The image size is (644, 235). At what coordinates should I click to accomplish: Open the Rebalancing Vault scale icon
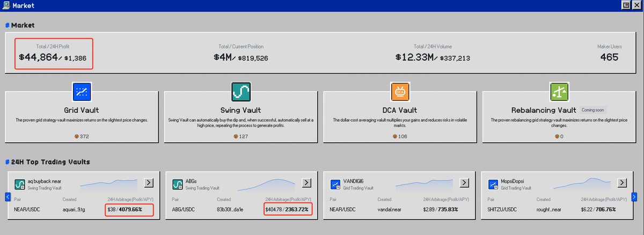(559, 91)
